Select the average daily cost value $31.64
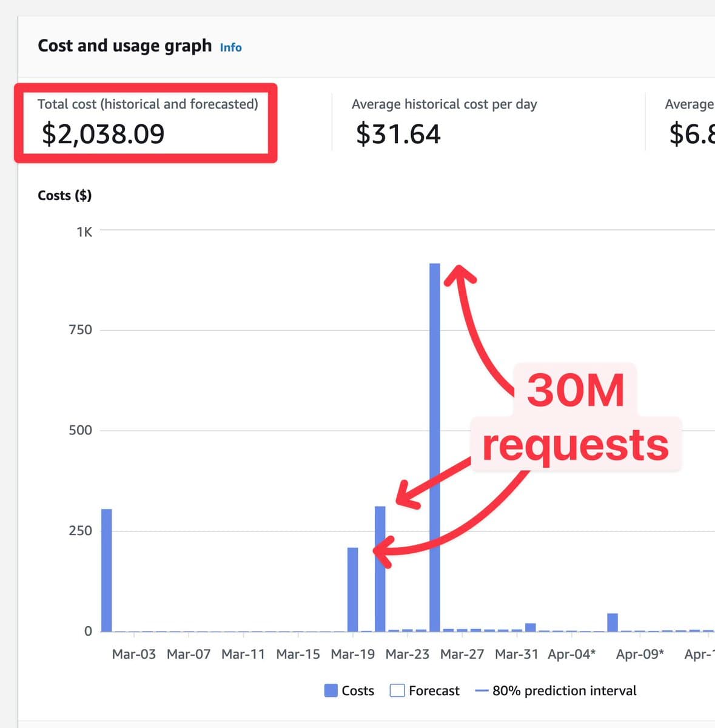This screenshot has height=728, width=715. [398, 133]
